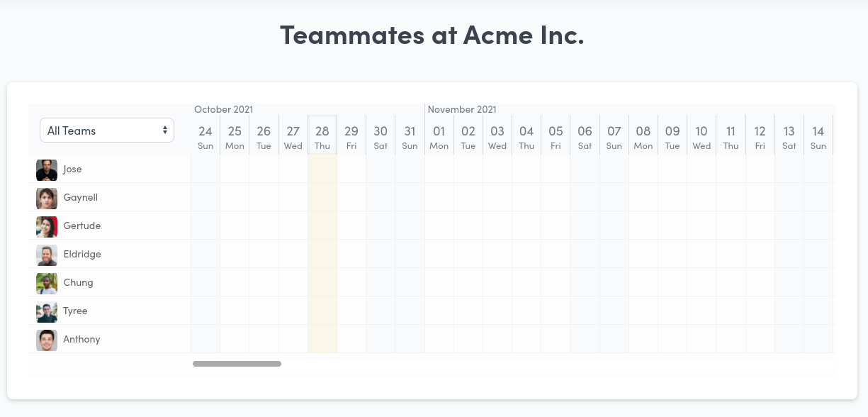Click Gaynell's avatar photo
This screenshot has width=868, height=417.
(x=47, y=199)
